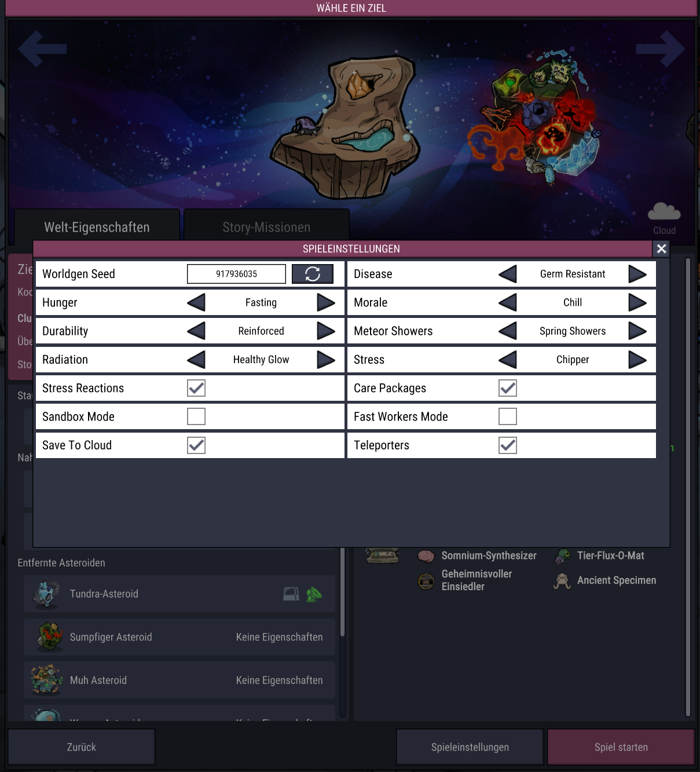Go to the next destination with right arrow
This screenshot has height=772, width=700.
pyautogui.click(x=661, y=49)
